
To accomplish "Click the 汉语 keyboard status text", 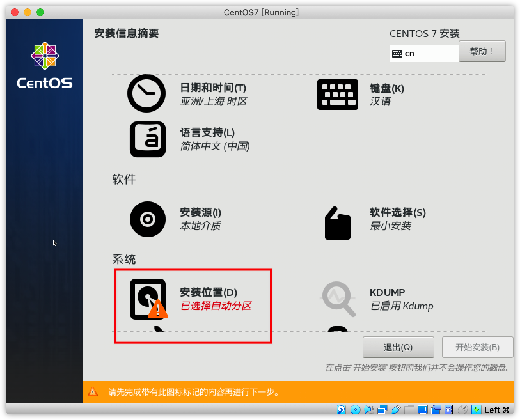I will pos(380,101).
